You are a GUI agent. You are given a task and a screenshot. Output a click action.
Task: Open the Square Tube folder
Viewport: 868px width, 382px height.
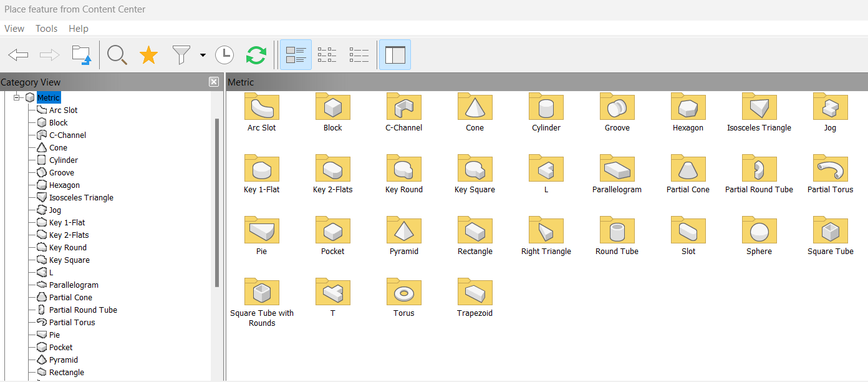(x=830, y=230)
